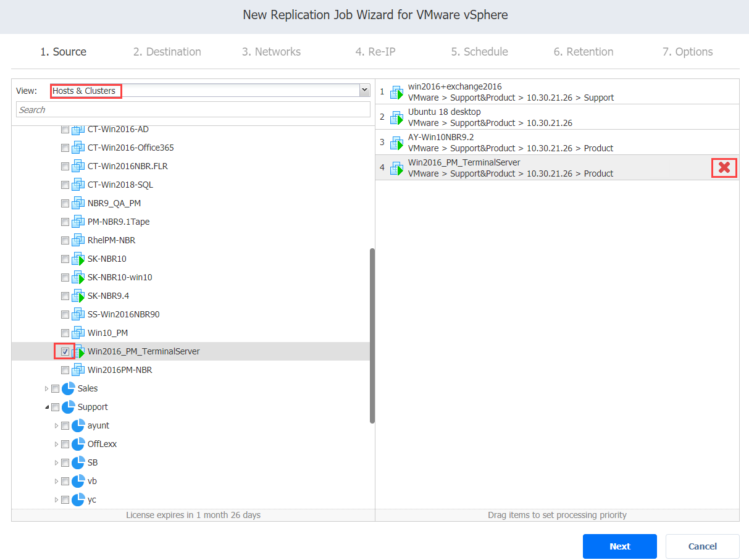Check the Support pool checkbox
The image size is (749, 560).
tap(56, 407)
